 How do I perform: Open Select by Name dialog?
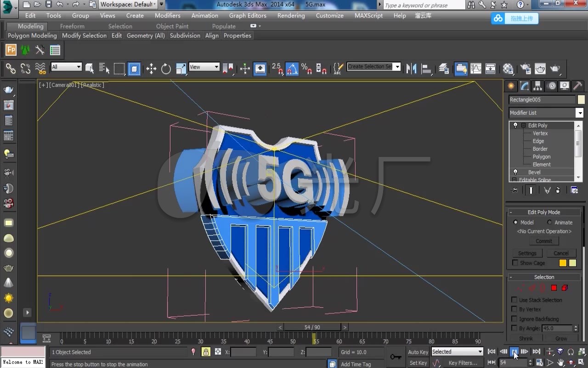tap(104, 68)
